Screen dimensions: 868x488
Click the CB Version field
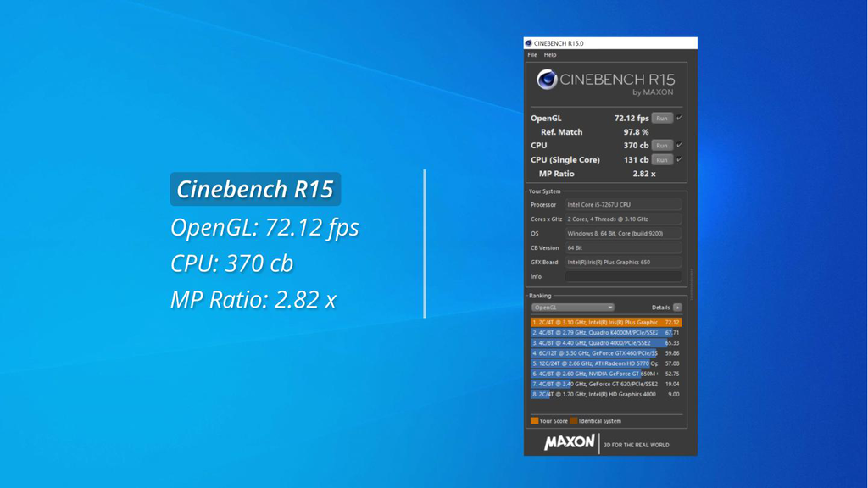pyautogui.click(x=623, y=248)
